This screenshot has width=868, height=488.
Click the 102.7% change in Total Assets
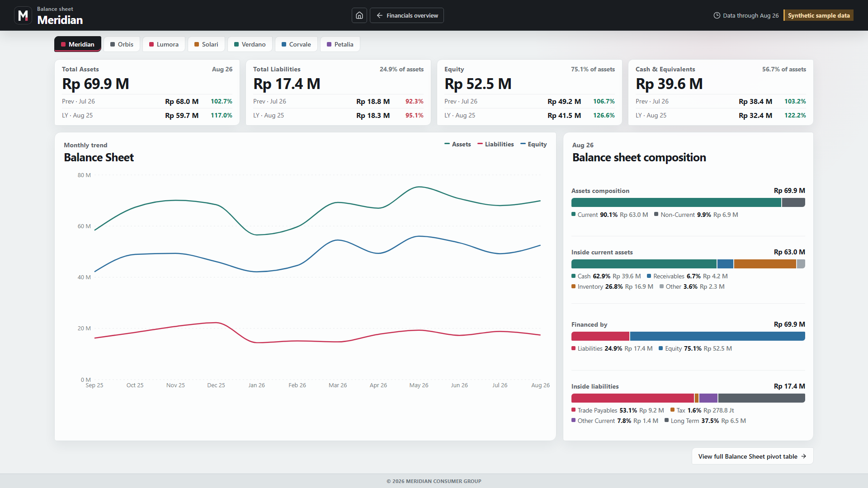point(222,101)
